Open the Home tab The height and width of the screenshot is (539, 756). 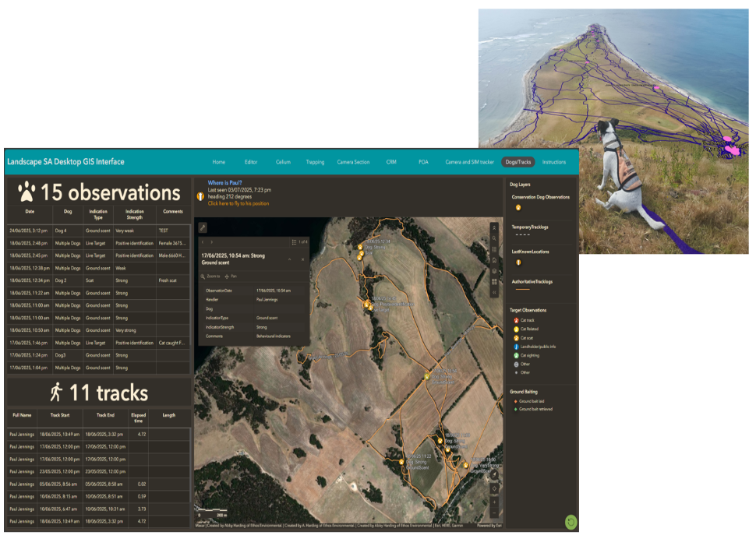(219, 162)
